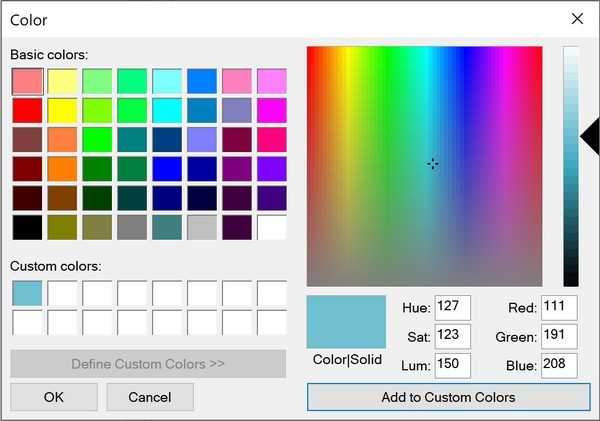Pick the yellow basic color swatch

[62, 110]
